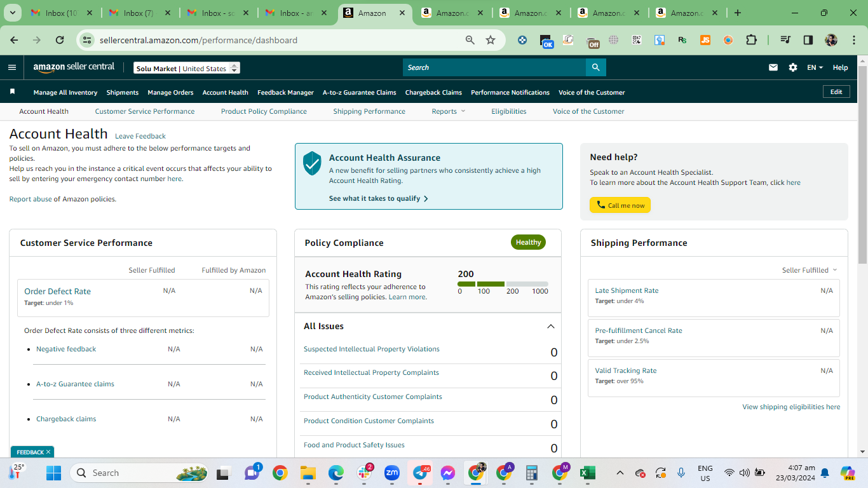Open the Seller Central hamburger menu
The height and width of the screenshot is (488, 868).
click(x=12, y=67)
